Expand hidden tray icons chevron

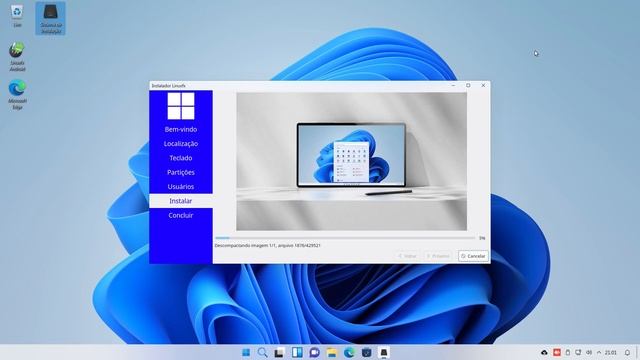coord(599,352)
